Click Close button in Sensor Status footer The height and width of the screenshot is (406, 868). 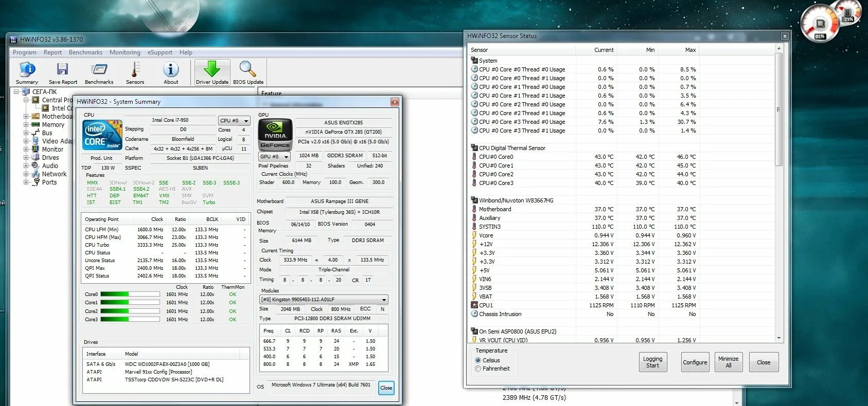coord(764,362)
